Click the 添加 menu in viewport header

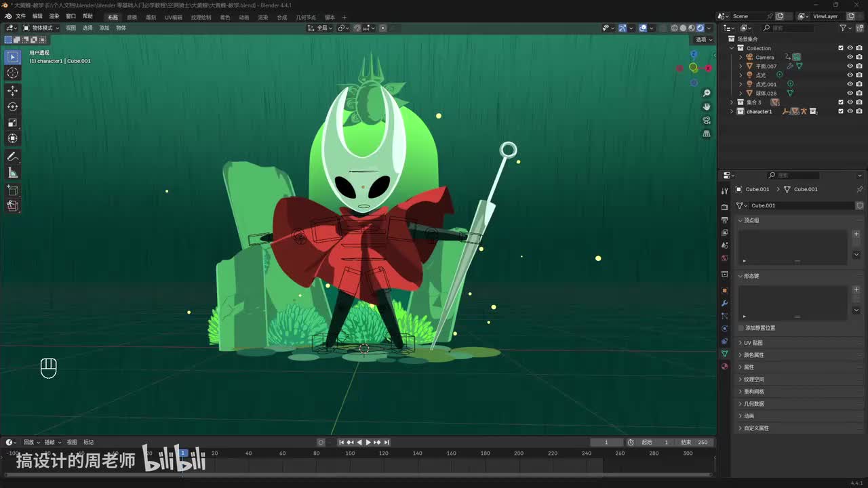[x=104, y=28]
